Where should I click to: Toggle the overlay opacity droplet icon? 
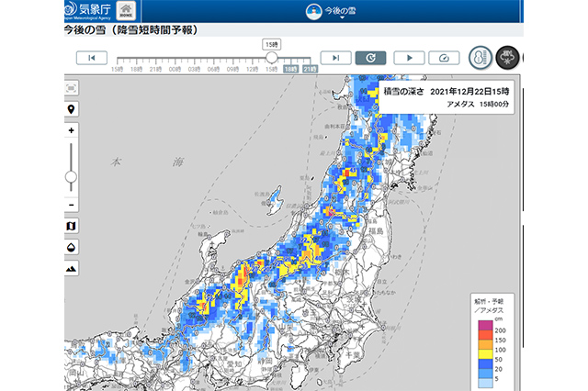point(72,247)
